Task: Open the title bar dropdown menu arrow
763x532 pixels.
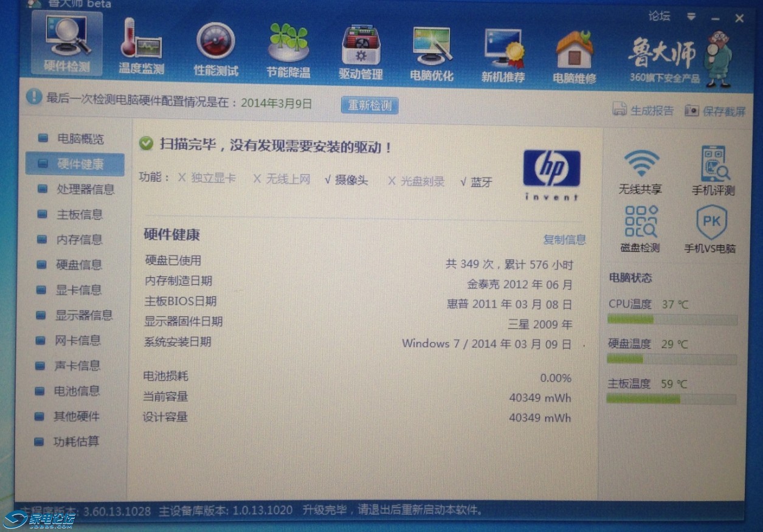Action: 691,16
